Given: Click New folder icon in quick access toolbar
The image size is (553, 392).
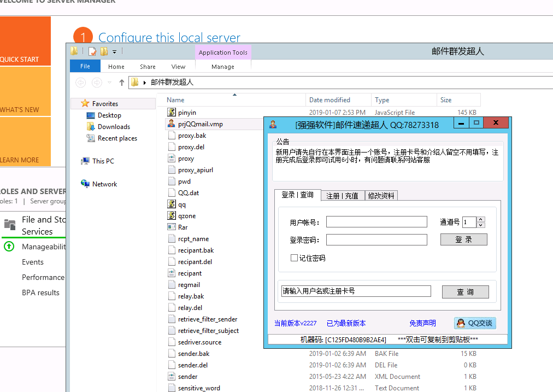Looking at the screenshot, I should 104,51.
